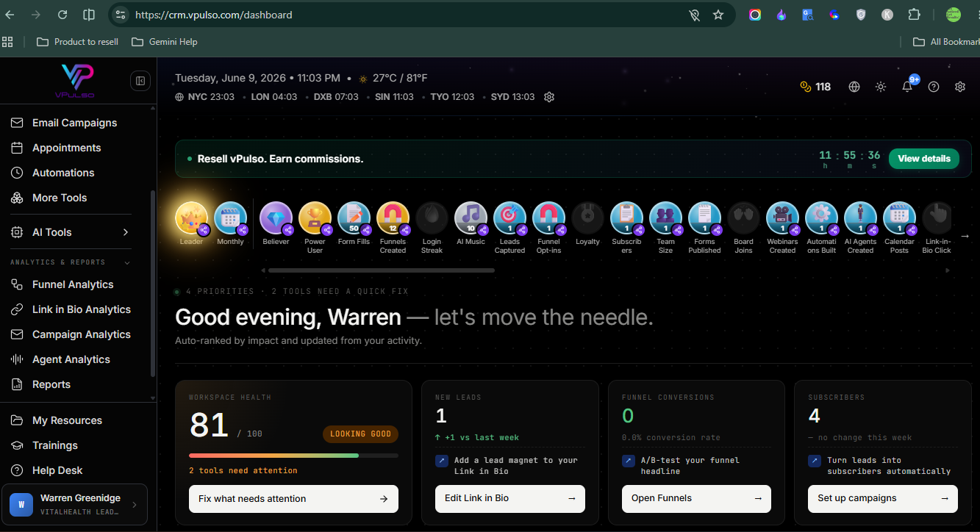980x532 pixels.
Task: Expand the AI Tools submenu
Action: tap(126, 232)
